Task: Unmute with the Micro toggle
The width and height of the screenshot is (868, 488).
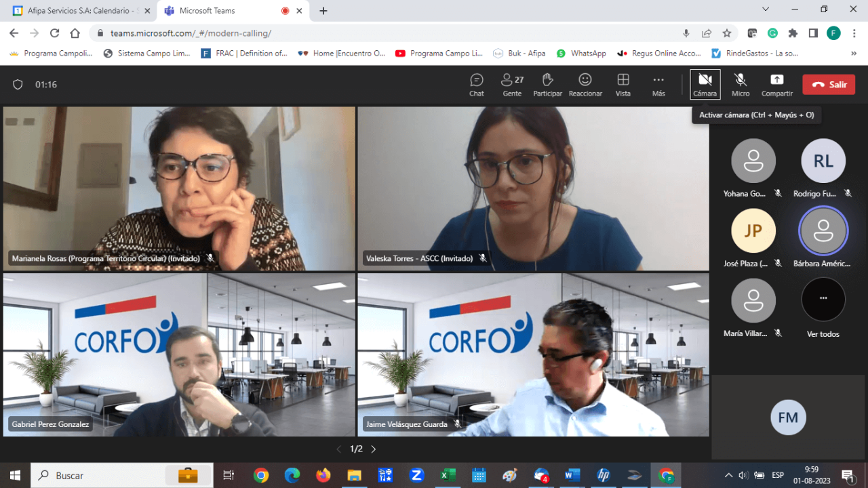Action: tap(741, 85)
